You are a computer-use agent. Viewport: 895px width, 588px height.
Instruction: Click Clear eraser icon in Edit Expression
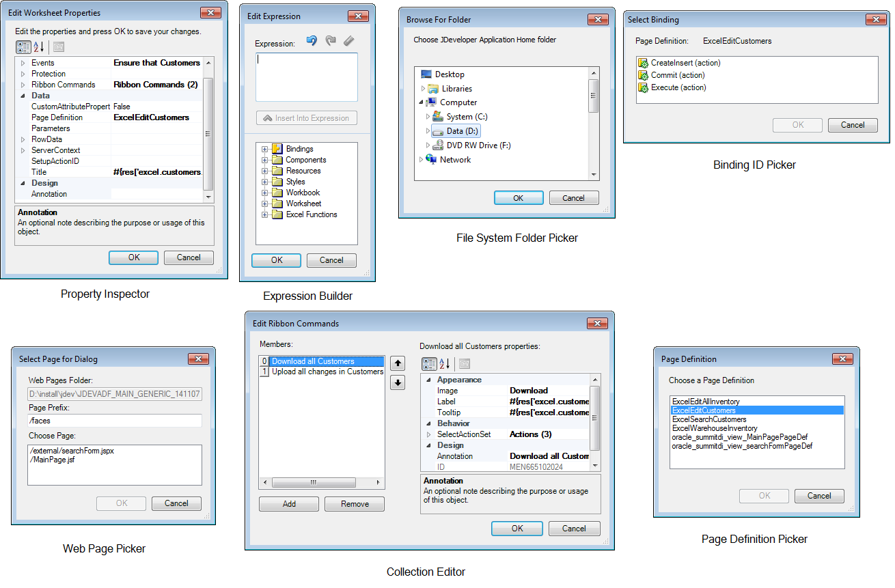coord(349,42)
